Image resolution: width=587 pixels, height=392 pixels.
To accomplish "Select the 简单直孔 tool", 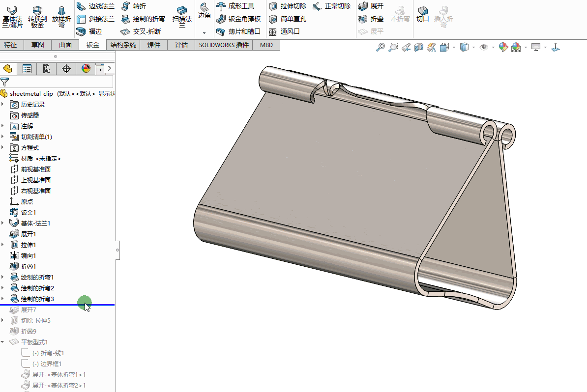I will pyautogui.click(x=288, y=19).
